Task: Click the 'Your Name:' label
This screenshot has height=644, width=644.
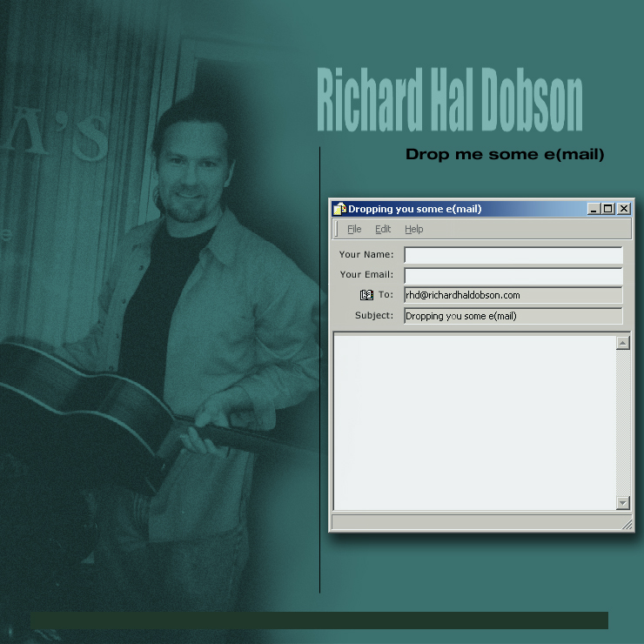Action: (x=366, y=254)
